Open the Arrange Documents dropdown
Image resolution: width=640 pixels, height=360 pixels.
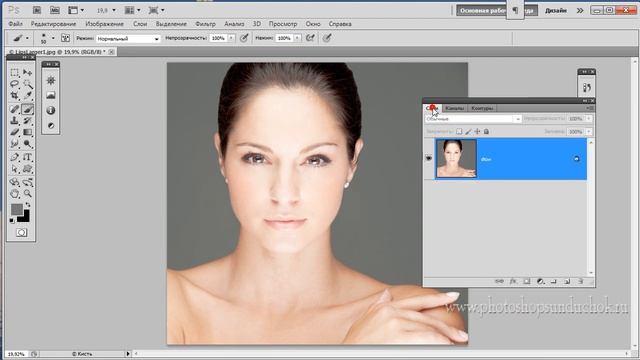[x=132, y=10]
